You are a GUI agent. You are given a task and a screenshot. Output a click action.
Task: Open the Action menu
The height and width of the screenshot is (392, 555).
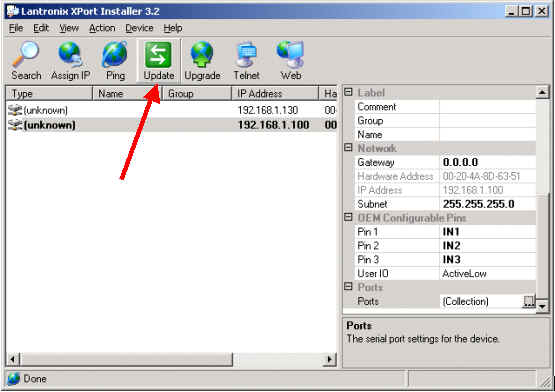102,28
